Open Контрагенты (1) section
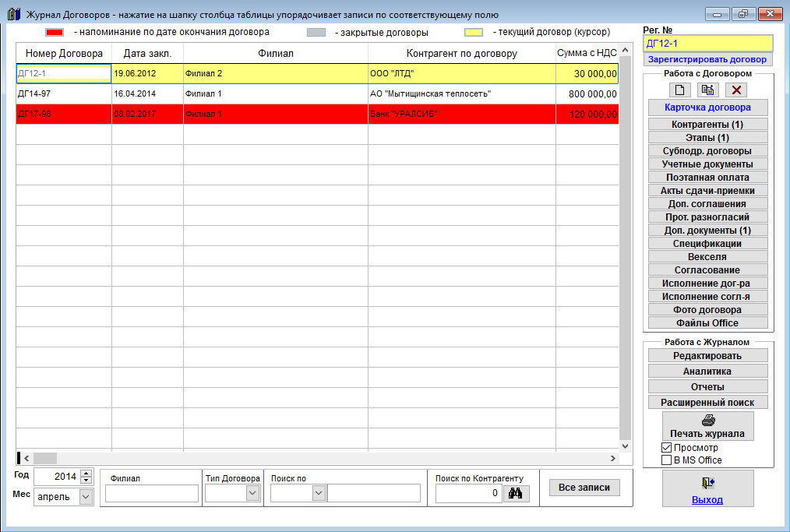Viewport: 790px width, 532px height. [708, 124]
